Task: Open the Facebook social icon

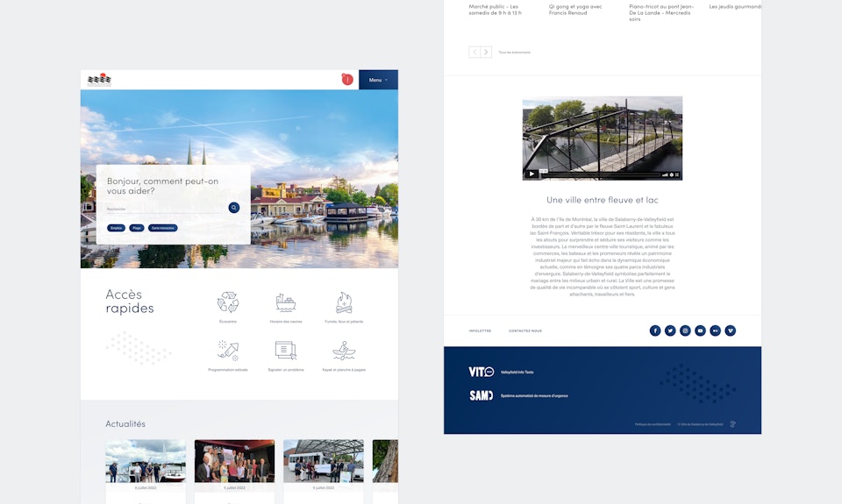Action: click(x=655, y=330)
